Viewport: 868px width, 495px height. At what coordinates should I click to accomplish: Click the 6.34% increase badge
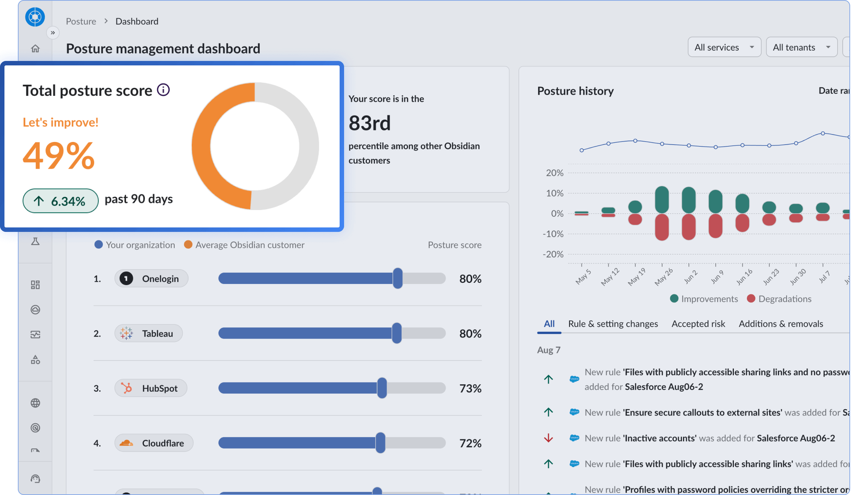point(61,201)
